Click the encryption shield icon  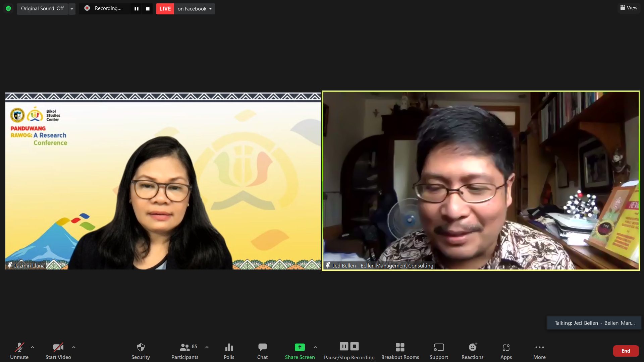pos(8,8)
